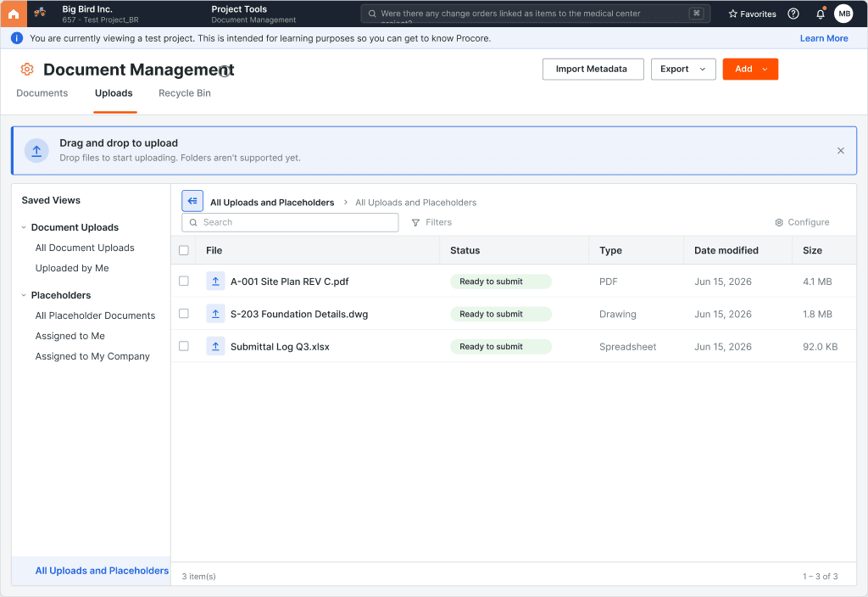Screen dimensions: 868x597
Task: Open the Procore home icon
Action: (x=14, y=14)
